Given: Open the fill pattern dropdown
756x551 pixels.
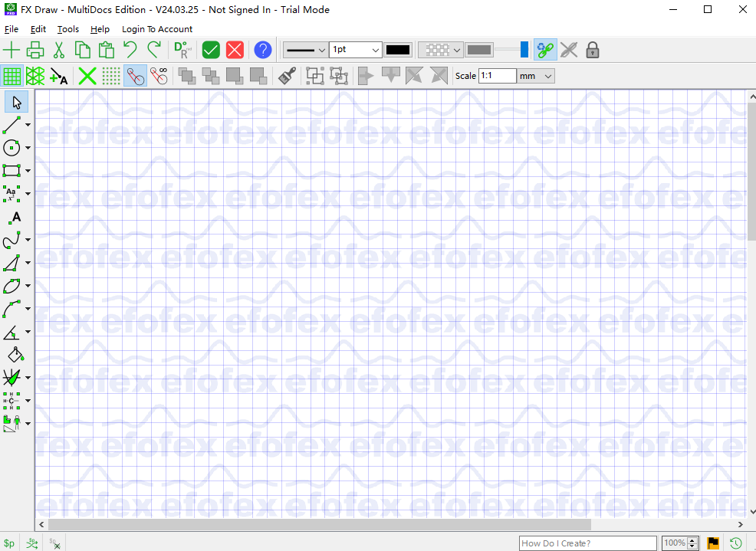Looking at the screenshot, I should pyautogui.click(x=440, y=50).
